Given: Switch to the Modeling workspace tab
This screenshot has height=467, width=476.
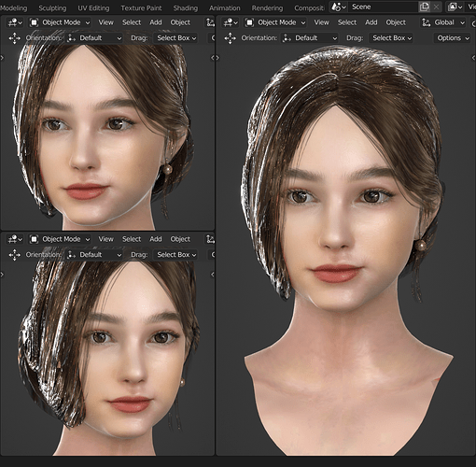Looking at the screenshot, I should [x=13, y=8].
